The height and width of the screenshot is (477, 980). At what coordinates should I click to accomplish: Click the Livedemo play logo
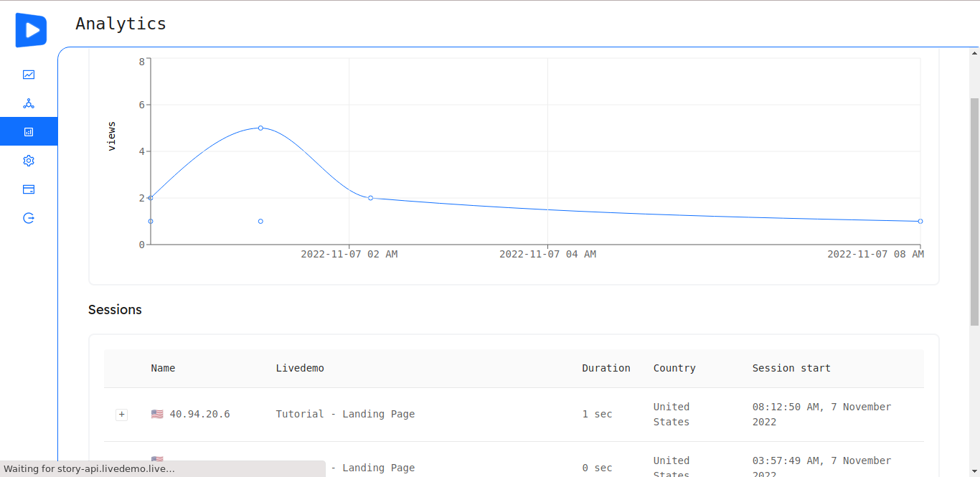31,30
